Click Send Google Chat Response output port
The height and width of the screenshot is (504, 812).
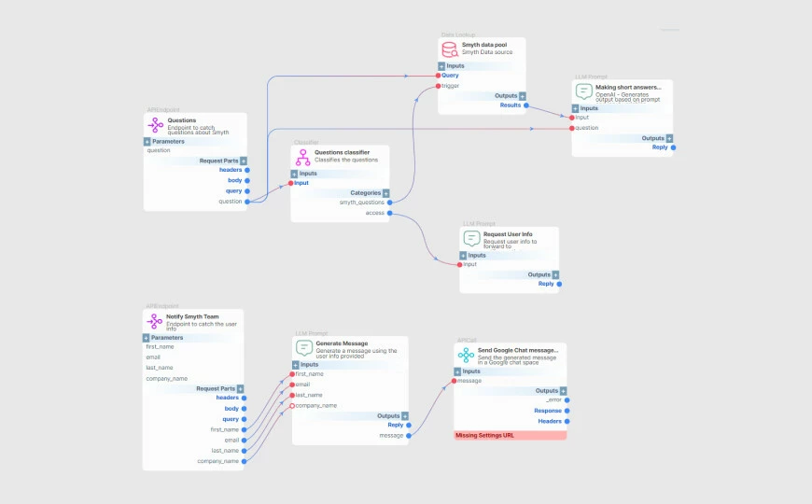567,411
